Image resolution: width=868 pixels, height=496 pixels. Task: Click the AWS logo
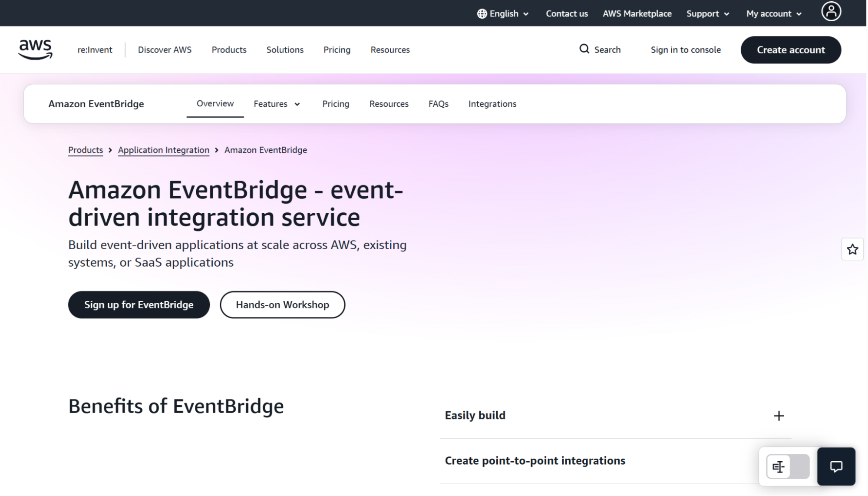[x=35, y=50]
